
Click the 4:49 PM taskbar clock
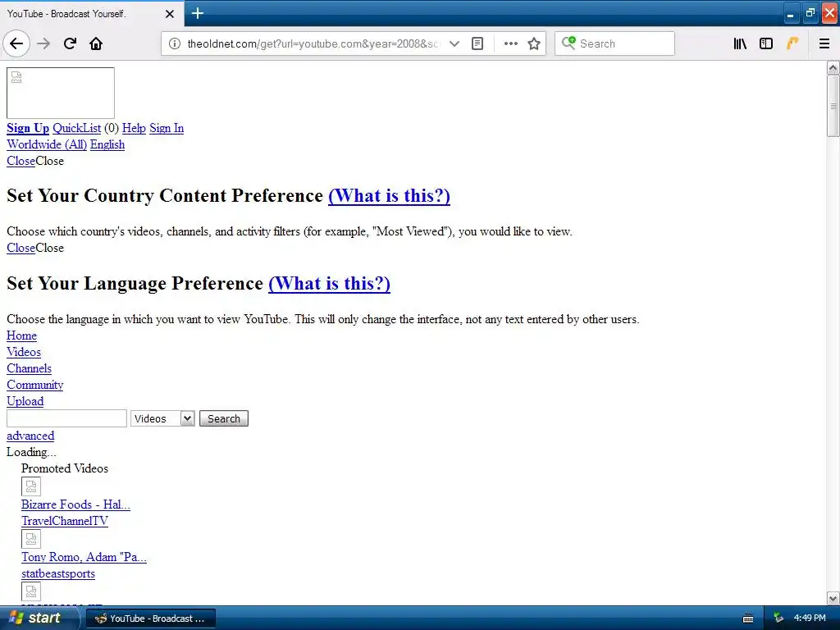pos(810,619)
